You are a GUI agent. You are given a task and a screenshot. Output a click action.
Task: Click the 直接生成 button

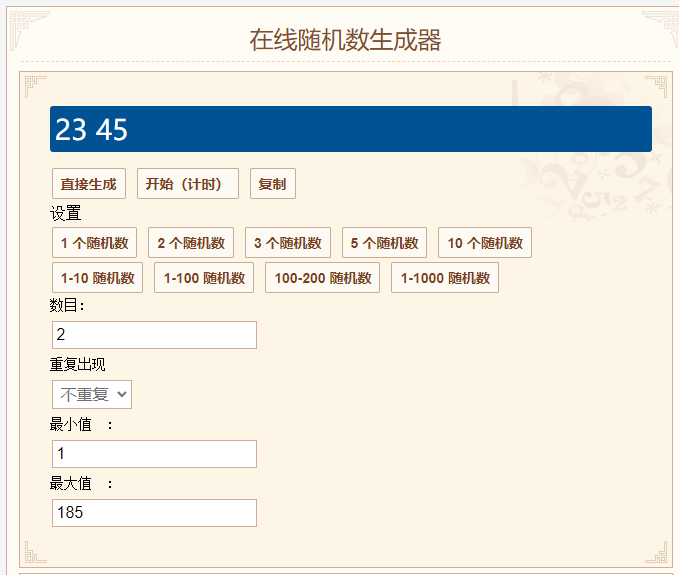(89, 184)
